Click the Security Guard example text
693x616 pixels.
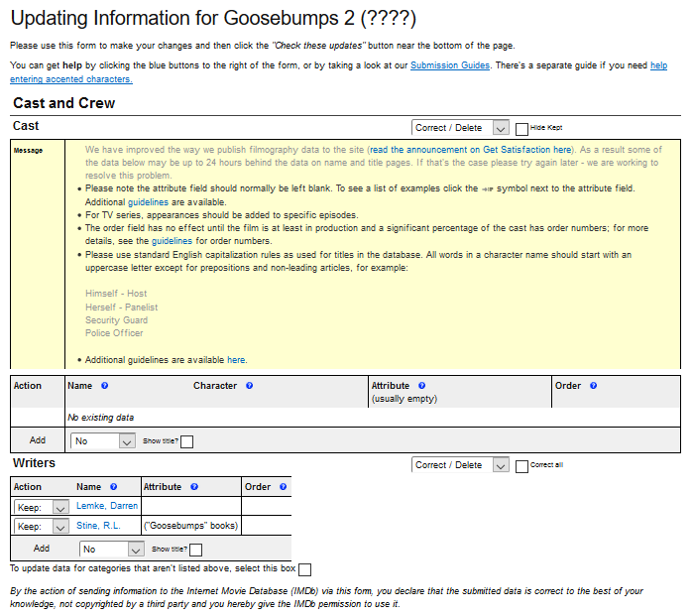(x=116, y=320)
